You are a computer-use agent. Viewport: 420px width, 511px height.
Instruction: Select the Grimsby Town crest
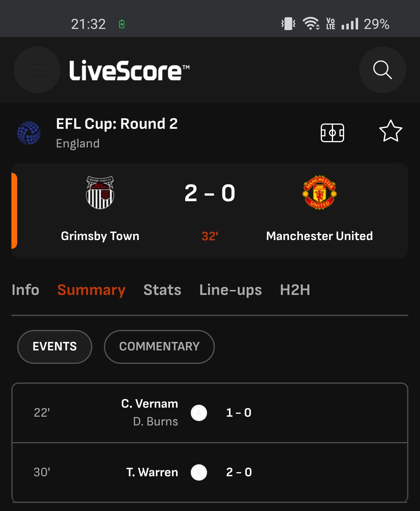point(100,192)
